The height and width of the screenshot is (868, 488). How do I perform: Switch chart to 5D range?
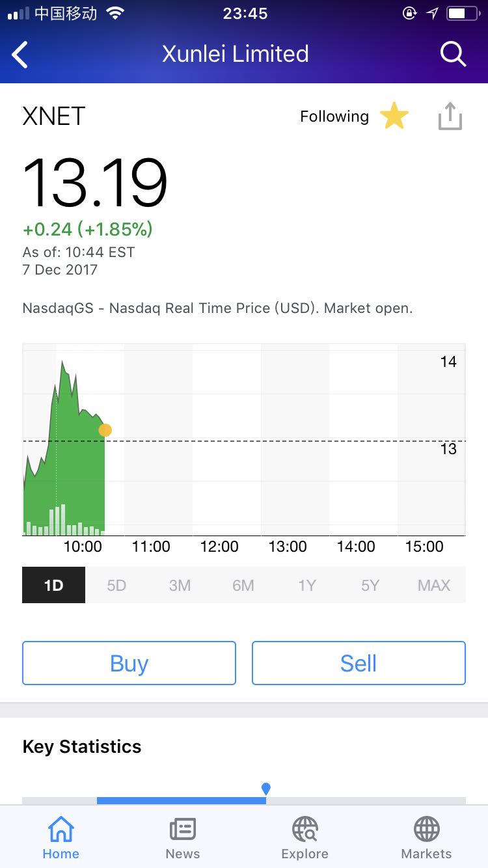(116, 585)
